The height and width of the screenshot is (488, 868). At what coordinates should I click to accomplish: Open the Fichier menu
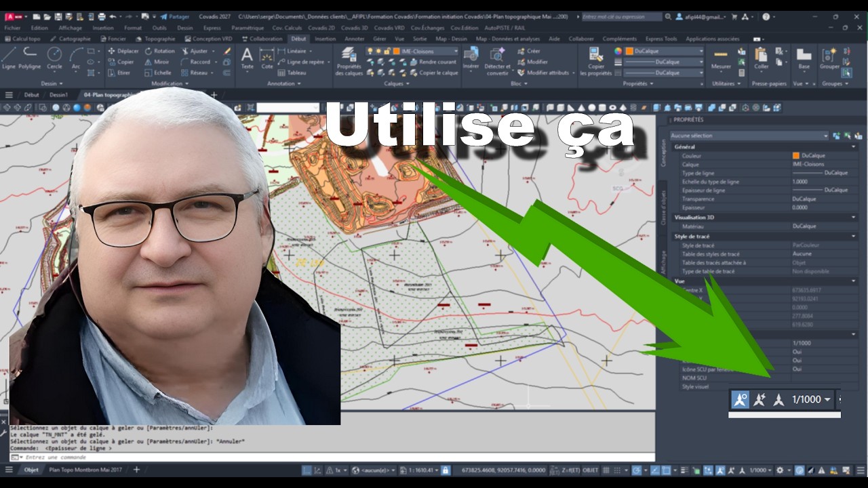pyautogui.click(x=12, y=28)
